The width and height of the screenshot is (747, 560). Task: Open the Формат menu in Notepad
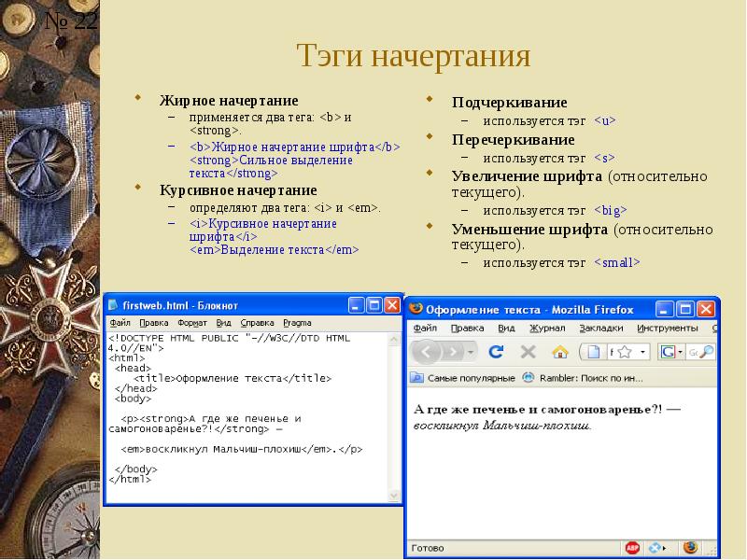pos(192,323)
